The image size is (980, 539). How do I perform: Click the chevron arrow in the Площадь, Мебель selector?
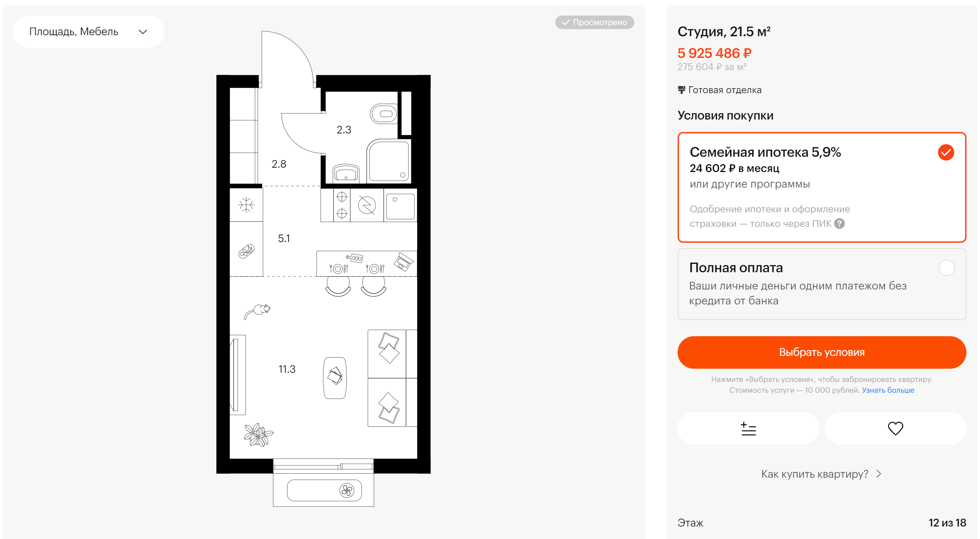pyautogui.click(x=143, y=32)
